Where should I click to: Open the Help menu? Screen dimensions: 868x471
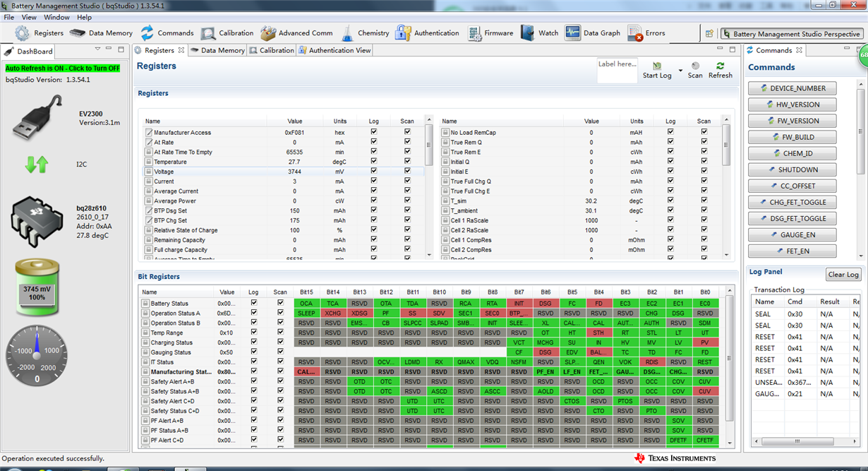coord(84,17)
